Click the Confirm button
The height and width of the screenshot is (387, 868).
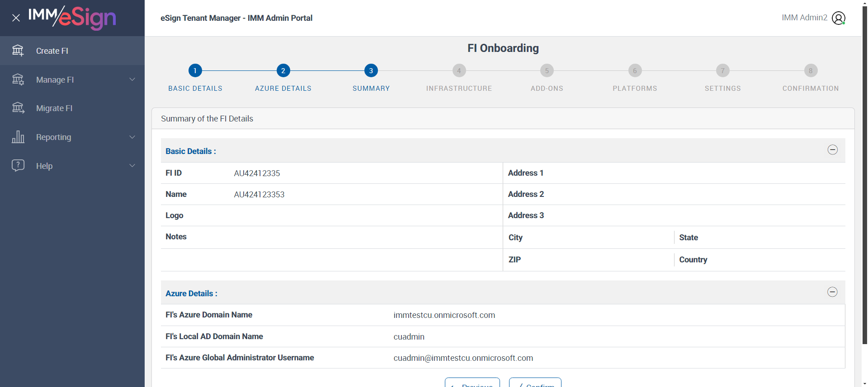point(535,382)
